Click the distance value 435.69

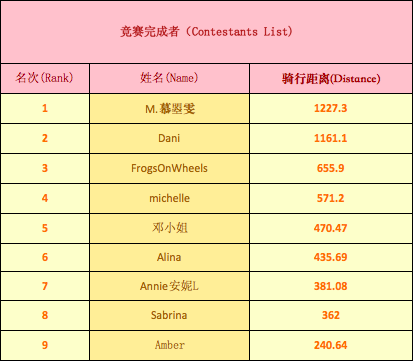click(331, 257)
